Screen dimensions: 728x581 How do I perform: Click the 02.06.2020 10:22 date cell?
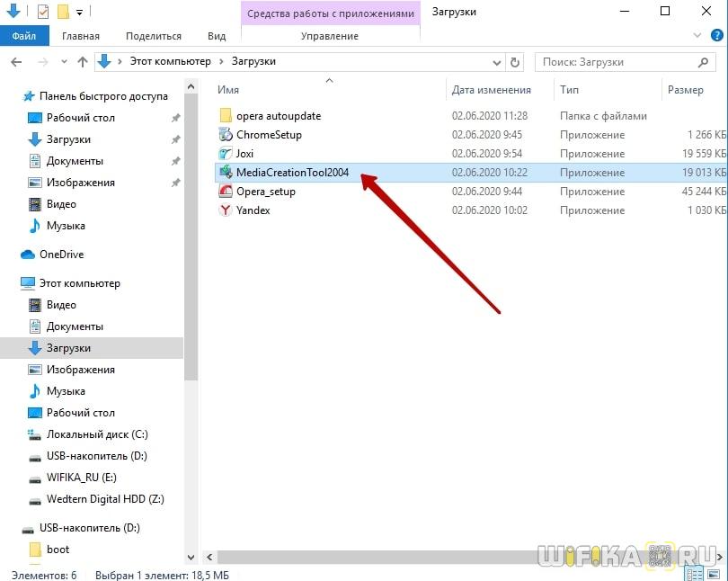coord(489,173)
